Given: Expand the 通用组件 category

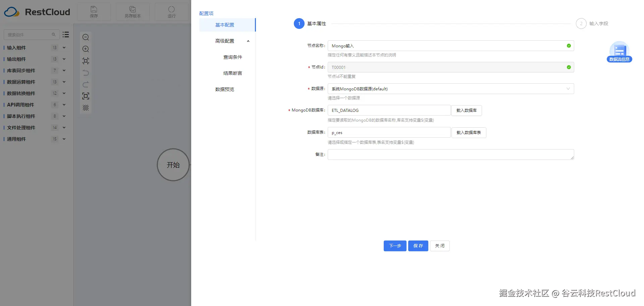Looking at the screenshot, I should point(64,139).
